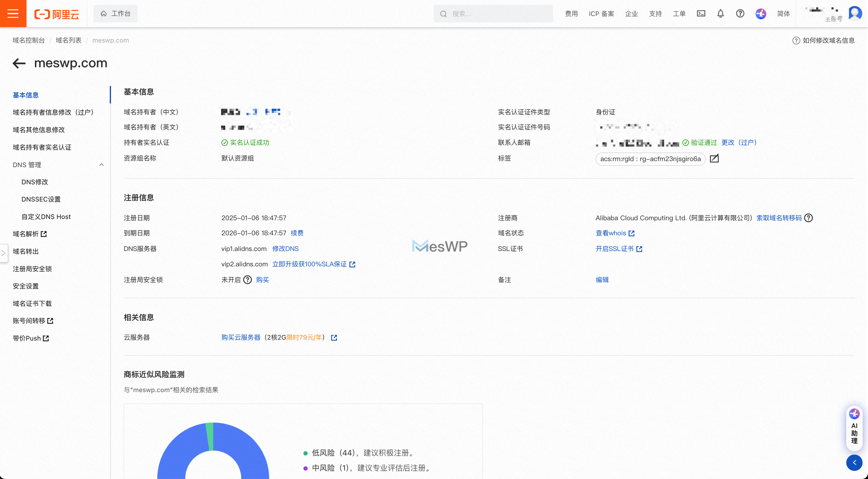
Task: Open the help question-mark icon in header
Action: click(740, 14)
